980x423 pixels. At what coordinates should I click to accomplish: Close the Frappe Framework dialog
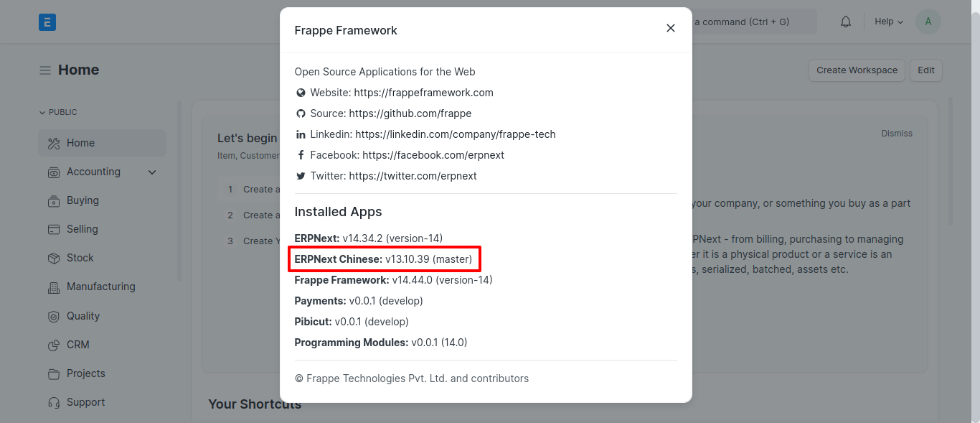tap(671, 28)
